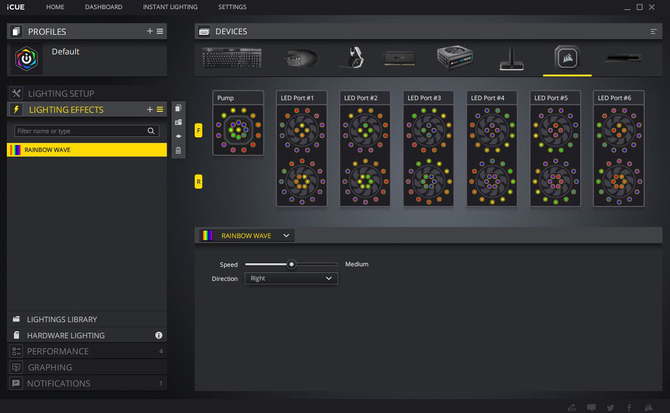Click the copy effect icon in vertical toolbar
670x413 pixels.
coord(178,108)
